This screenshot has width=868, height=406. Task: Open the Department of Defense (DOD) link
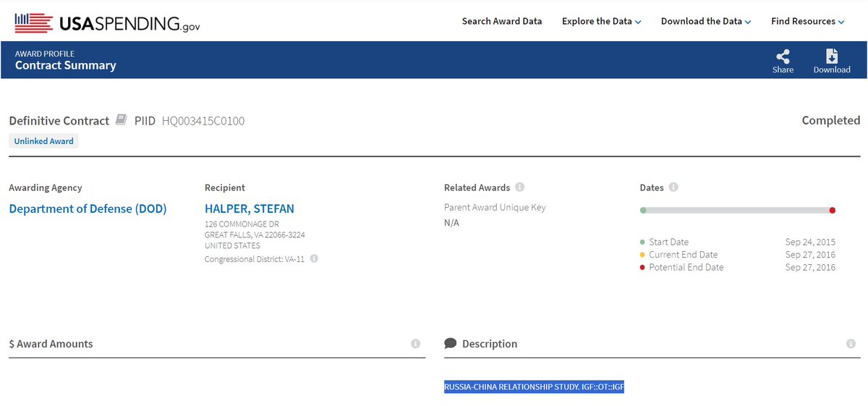[x=88, y=209]
